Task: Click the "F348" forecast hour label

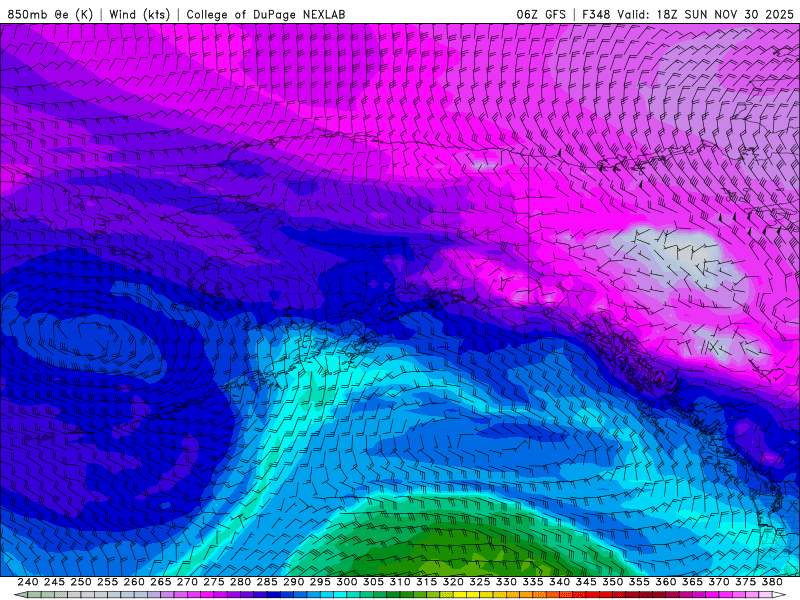Action: (596, 14)
